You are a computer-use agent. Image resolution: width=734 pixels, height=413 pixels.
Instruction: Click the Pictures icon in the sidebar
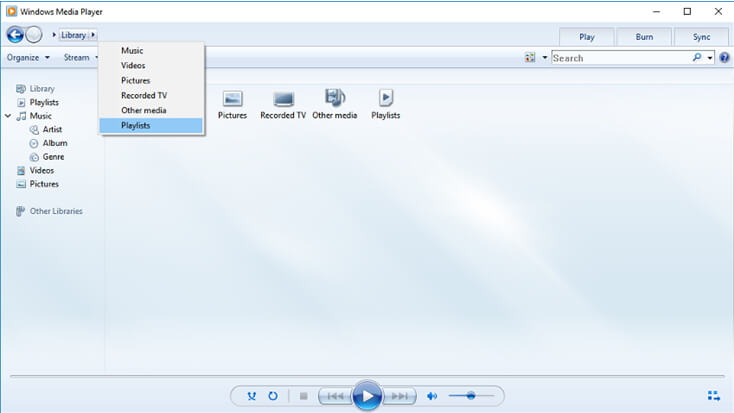21,184
